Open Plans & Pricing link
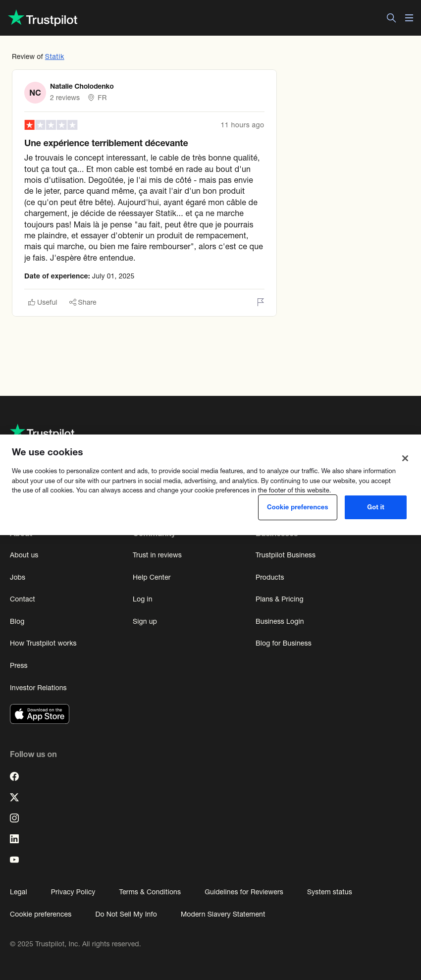This screenshot has width=421, height=980. 279,599
